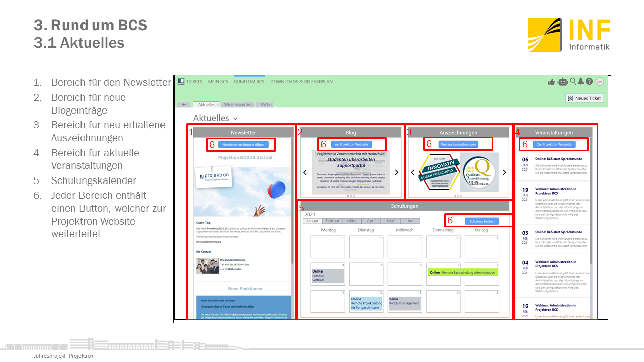Open the 04 Feb Webinar Administration event

(x=553, y=276)
